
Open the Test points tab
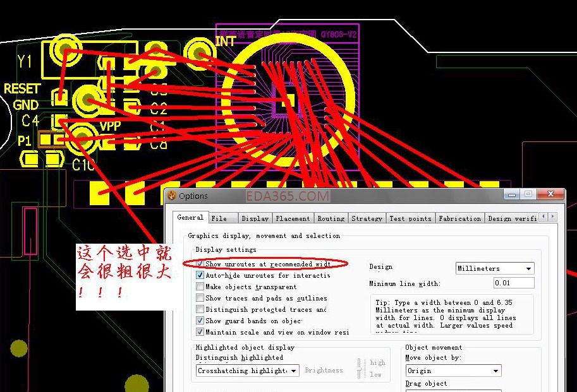tap(410, 218)
